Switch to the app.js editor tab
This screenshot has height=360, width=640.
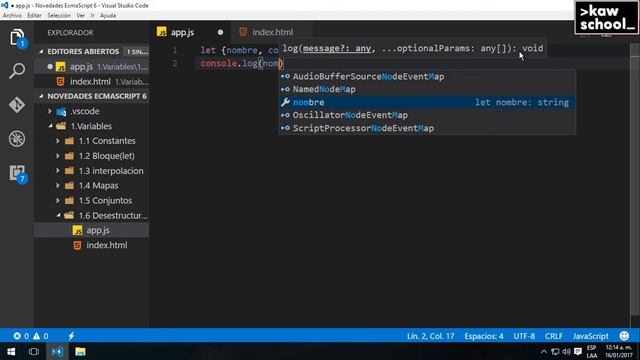(190, 32)
